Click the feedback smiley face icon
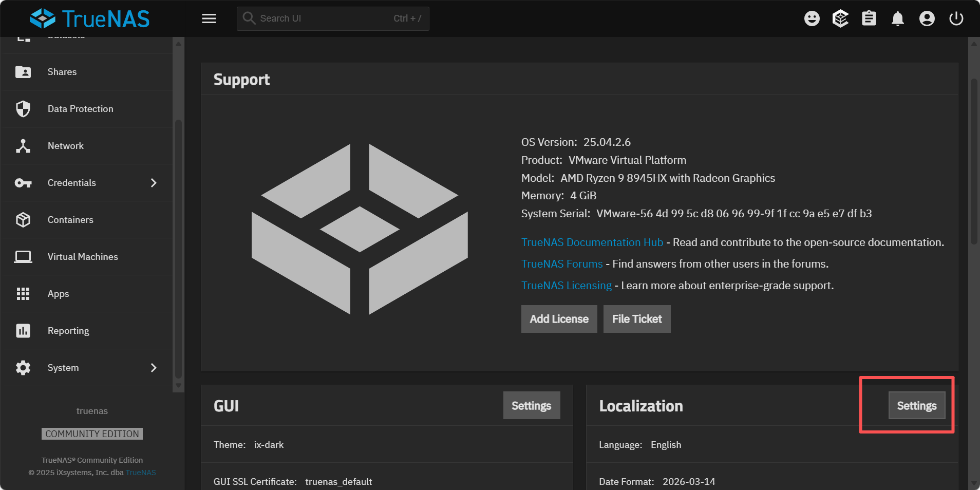Image resolution: width=980 pixels, height=490 pixels. pyautogui.click(x=812, y=18)
